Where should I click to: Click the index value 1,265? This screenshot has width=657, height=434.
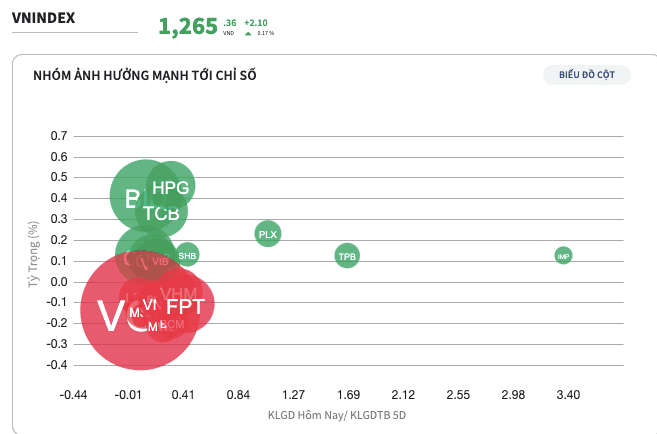click(x=188, y=27)
